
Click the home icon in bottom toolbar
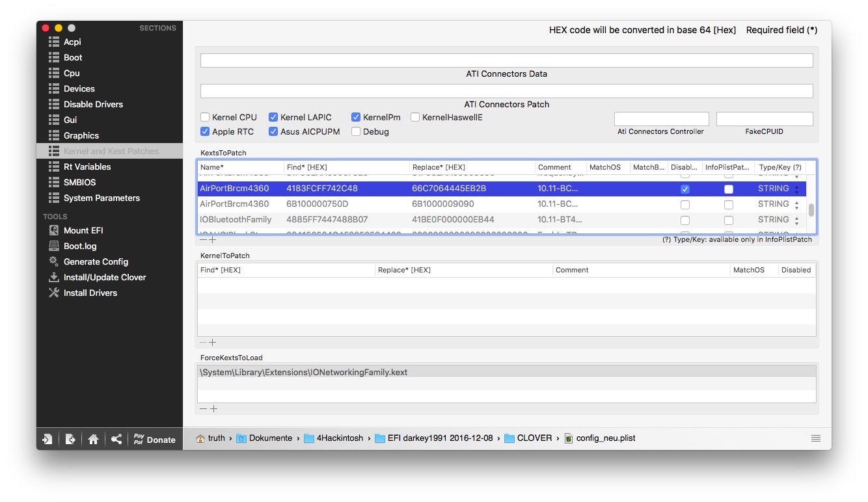(x=93, y=439)
